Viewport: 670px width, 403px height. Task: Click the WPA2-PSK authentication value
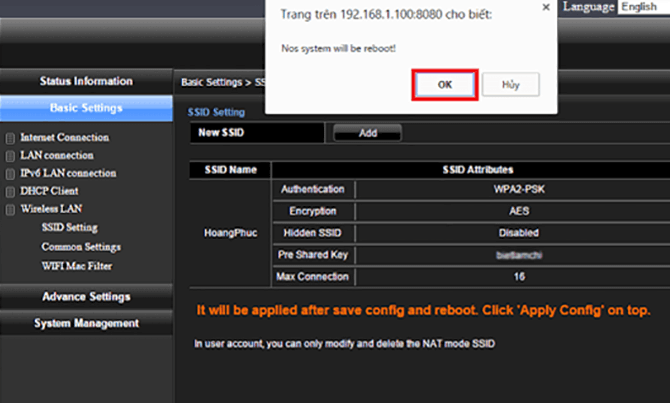point(519,189)
